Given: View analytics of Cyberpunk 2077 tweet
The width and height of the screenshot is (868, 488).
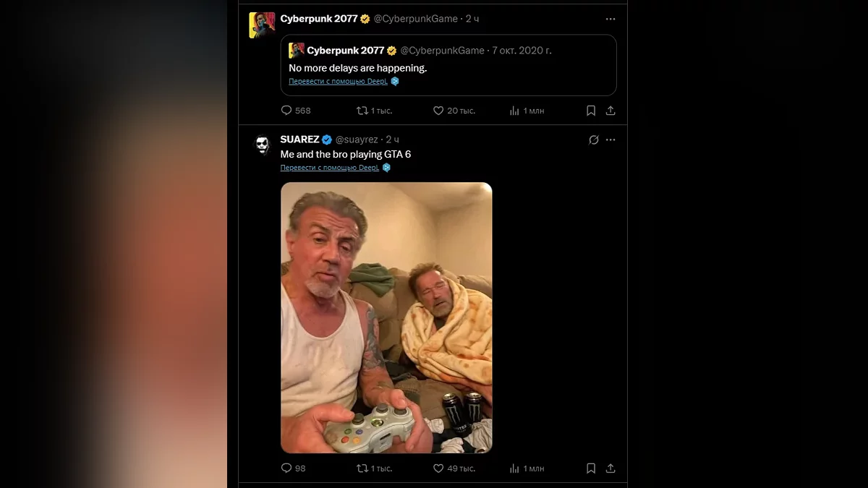Looking at the screenshot, I should 515,111.
